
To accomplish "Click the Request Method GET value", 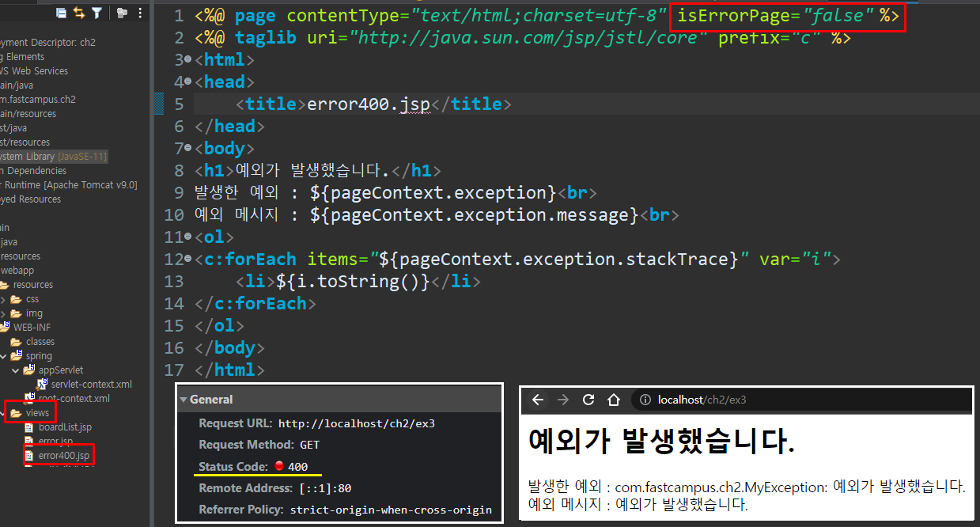I will [309, 445].
